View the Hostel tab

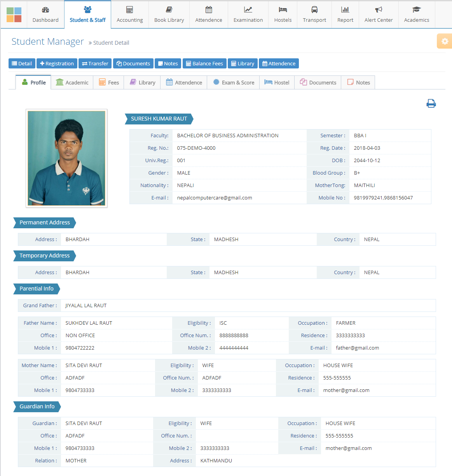pyautogui.click(x=277, y=82)
